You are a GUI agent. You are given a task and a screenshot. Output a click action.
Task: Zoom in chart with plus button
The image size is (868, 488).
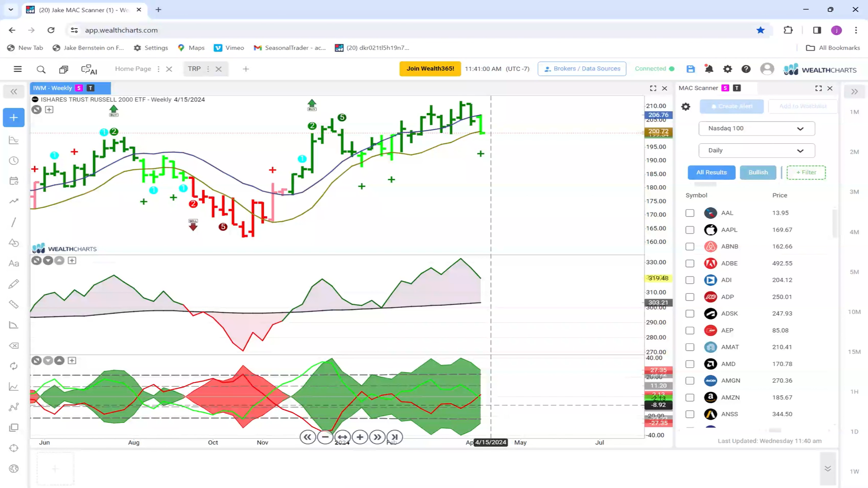coord(360,437)
